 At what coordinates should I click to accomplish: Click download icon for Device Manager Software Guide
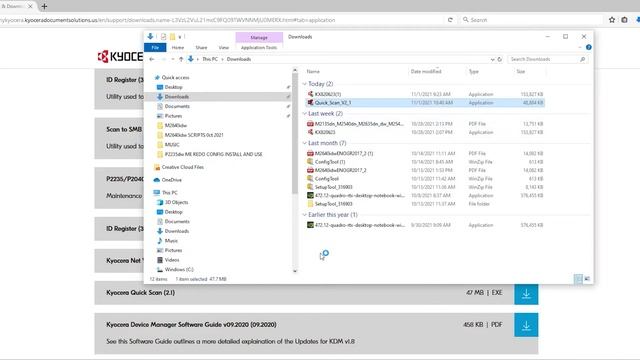(x=526, y=325)
